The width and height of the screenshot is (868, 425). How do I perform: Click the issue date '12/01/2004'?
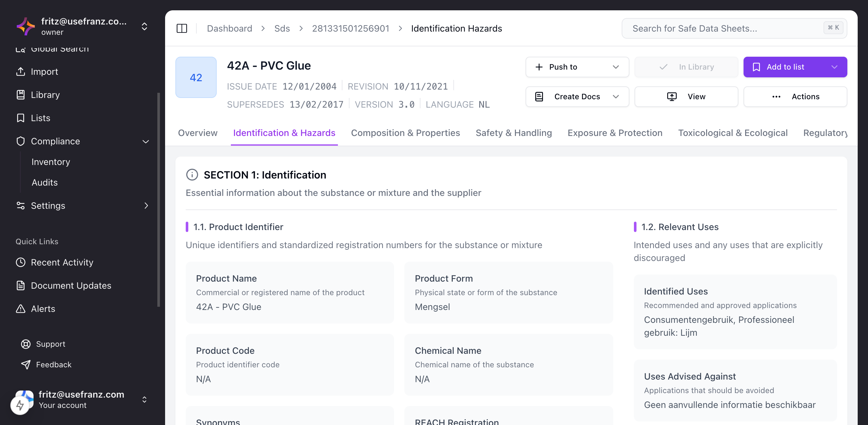tap(309, 86)
